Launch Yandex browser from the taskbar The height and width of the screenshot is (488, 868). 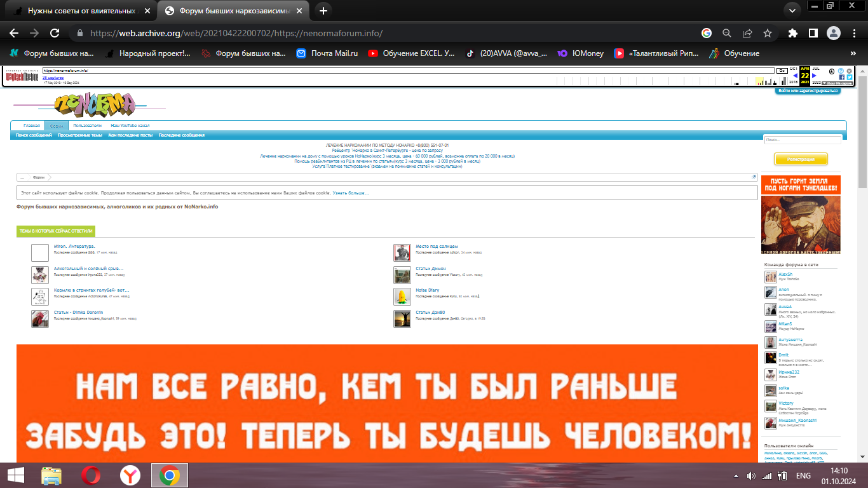[x=130, y=475]
